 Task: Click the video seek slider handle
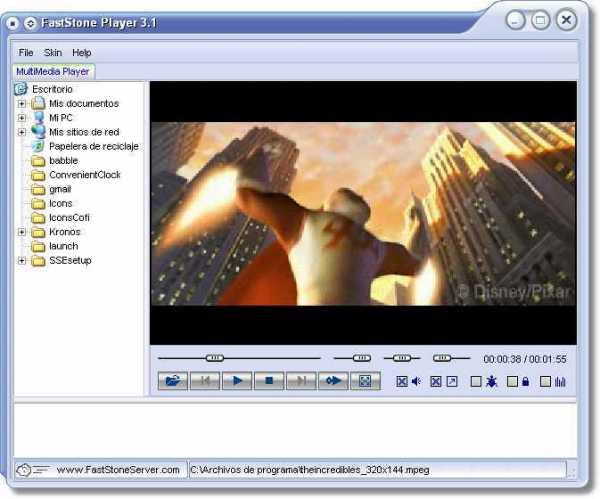[x=215, y=357]
